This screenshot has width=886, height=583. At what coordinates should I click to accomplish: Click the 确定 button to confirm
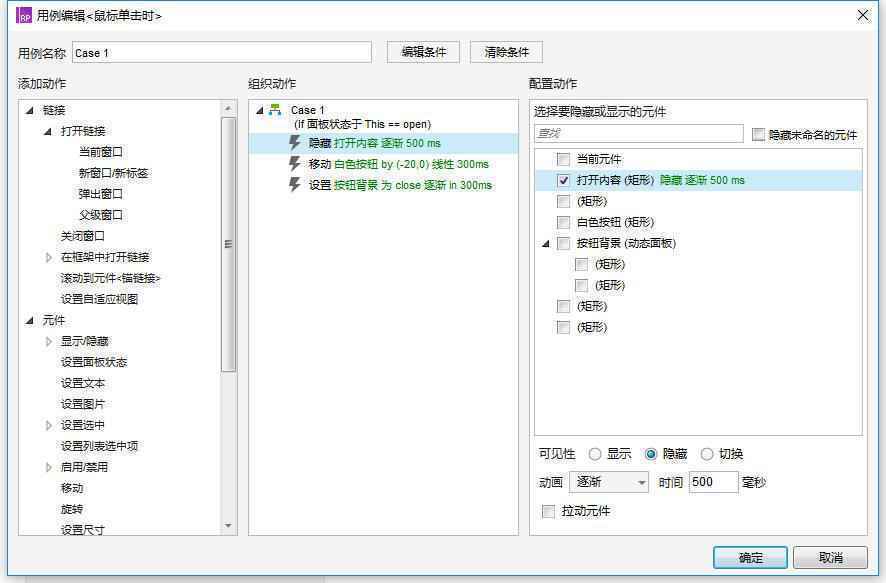[749, 558]
